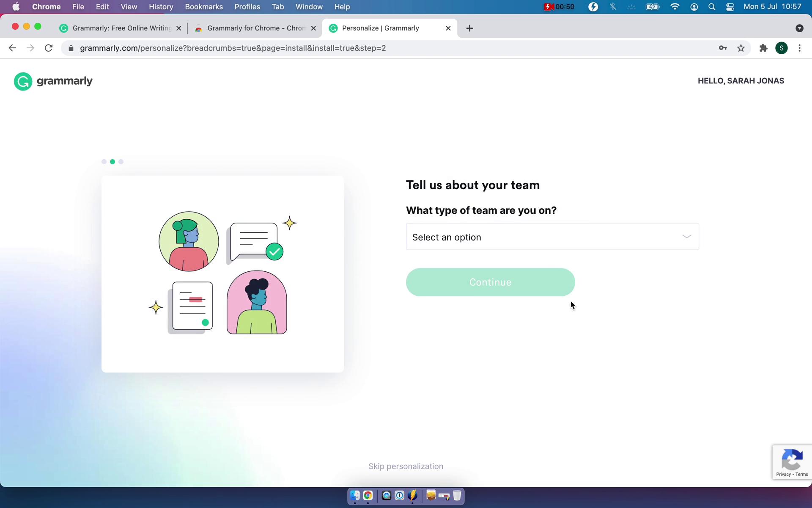Click the reCAPTCHA badge logo
Viewport: 812px width, 508px height.
tap(792, 460)
